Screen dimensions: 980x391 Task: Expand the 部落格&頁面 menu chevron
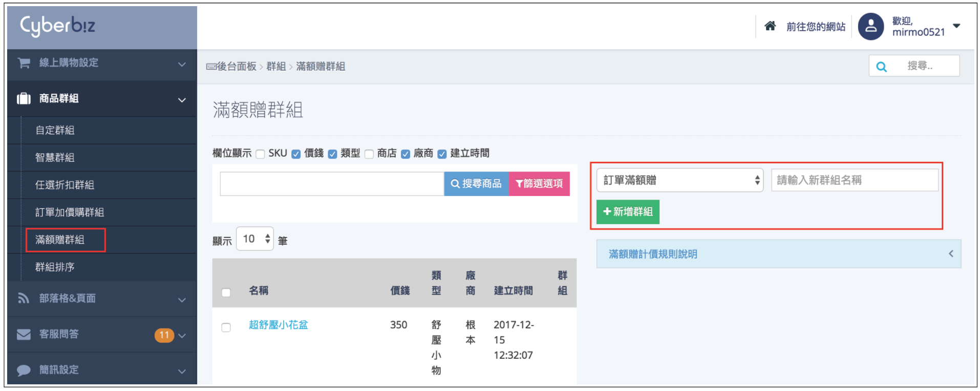coord(182,300)
